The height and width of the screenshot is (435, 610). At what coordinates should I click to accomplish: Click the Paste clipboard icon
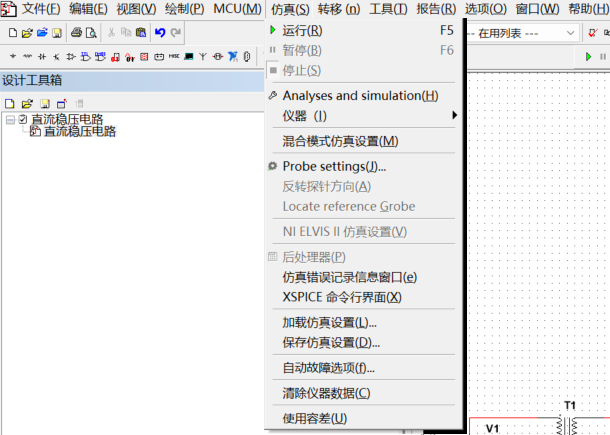click(141, 33)
